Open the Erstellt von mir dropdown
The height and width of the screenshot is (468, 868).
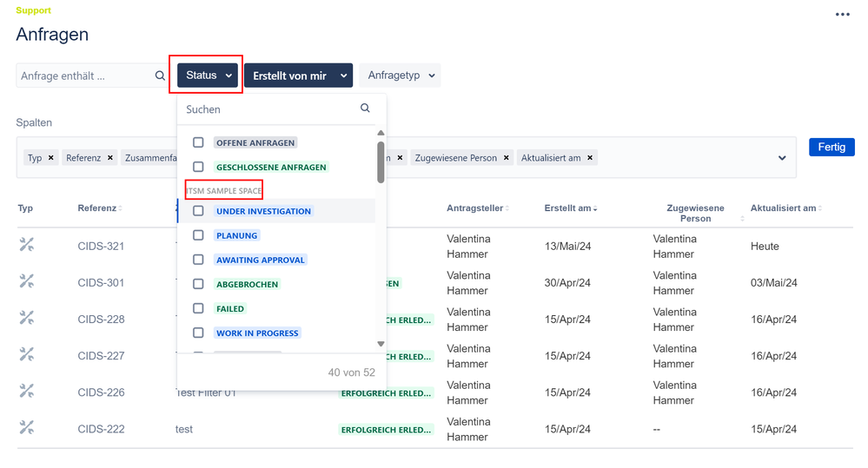[x=298, y=76]
